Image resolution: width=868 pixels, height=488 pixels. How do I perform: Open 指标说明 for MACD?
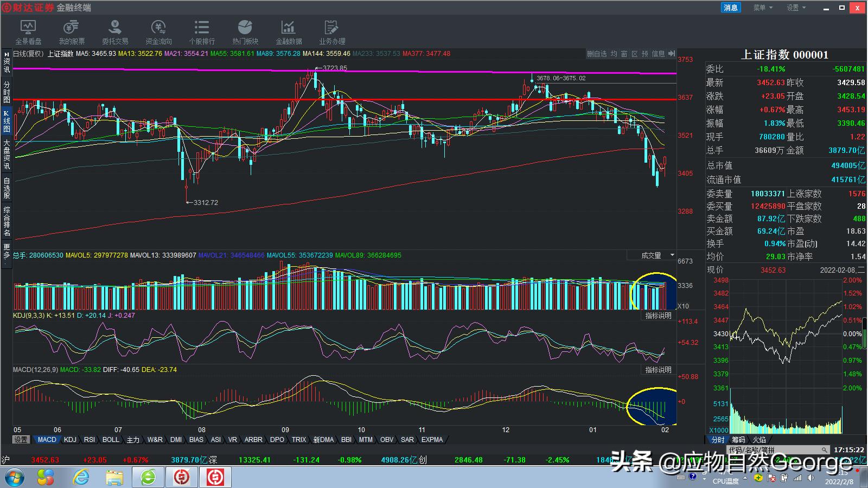click(x=658, y=369)
